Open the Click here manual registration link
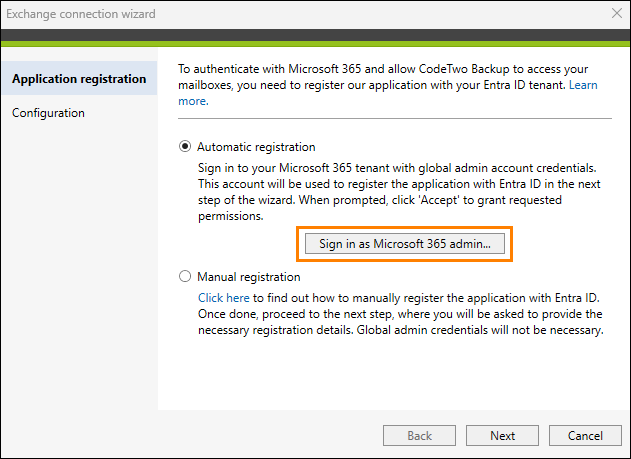Viewport: 631px width, 459px height. [224, 298]
